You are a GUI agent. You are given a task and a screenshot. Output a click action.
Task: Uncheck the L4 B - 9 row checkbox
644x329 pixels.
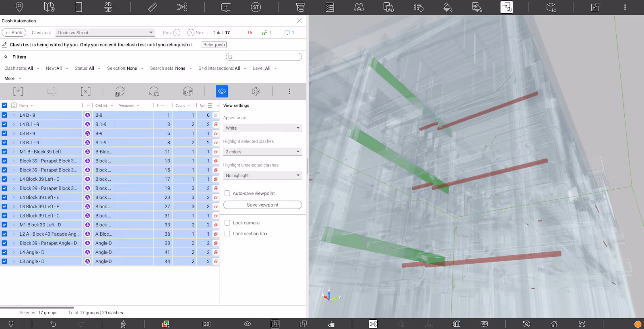[x=4, y=115]
